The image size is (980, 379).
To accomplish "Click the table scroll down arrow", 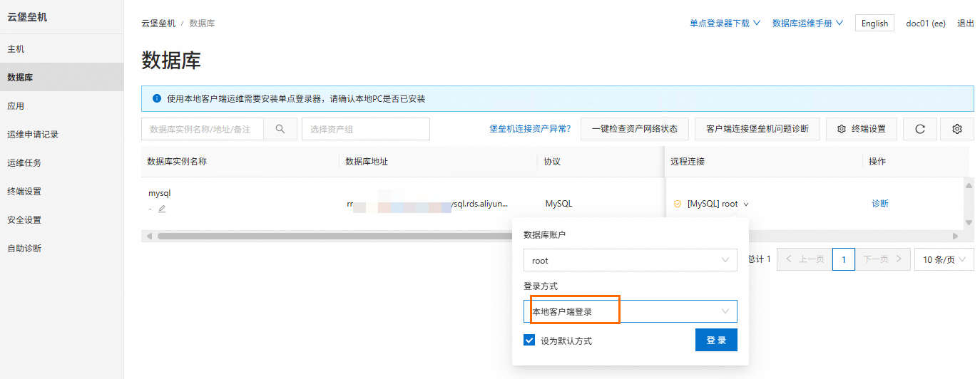I will point(969,222).
